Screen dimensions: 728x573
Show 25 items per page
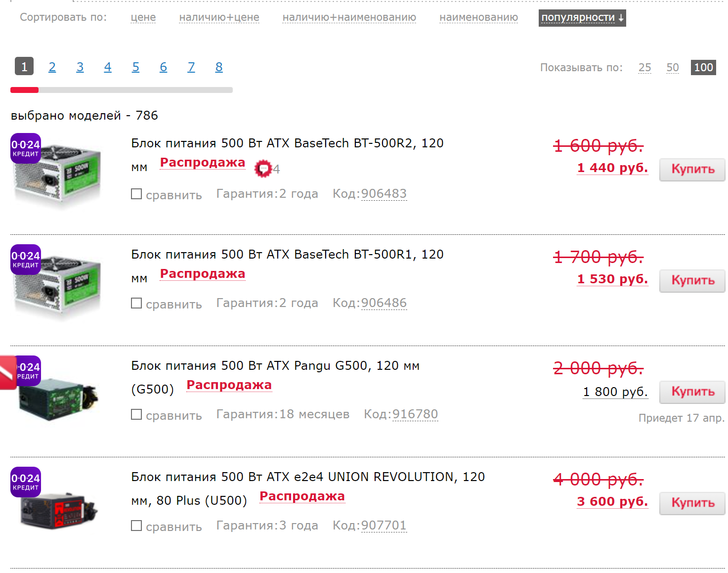[644, 67]
